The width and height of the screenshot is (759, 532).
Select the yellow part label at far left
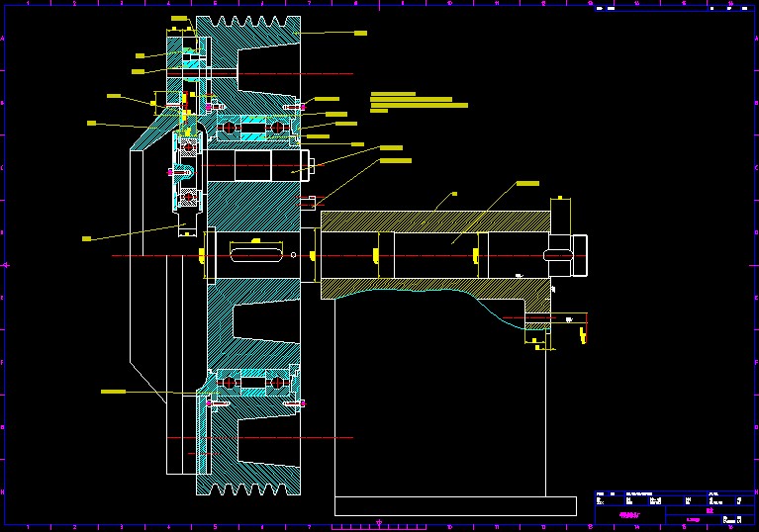coord(86,238)
